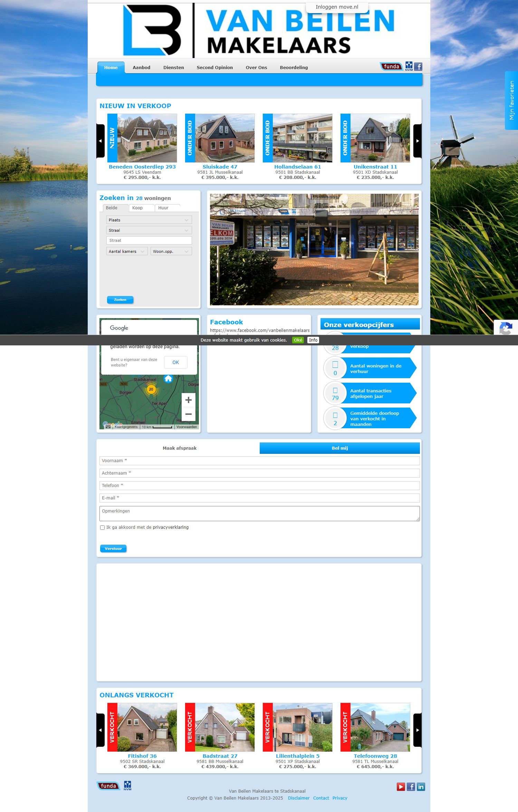Open the Second Opinion menu item
518x812 pixels.
pos(215,67)
